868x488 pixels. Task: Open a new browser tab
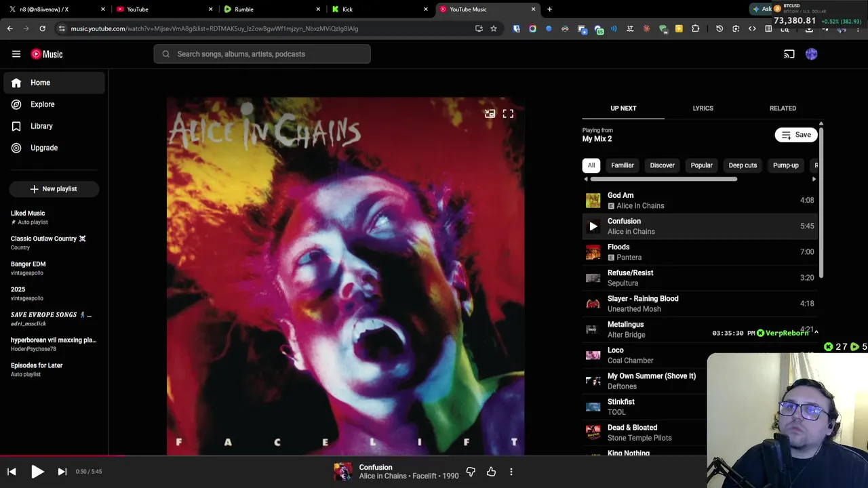tap(550, 9)
